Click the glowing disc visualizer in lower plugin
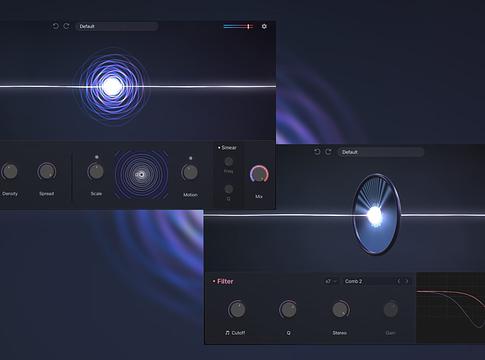The image size is (485, 360). (376, 214)
